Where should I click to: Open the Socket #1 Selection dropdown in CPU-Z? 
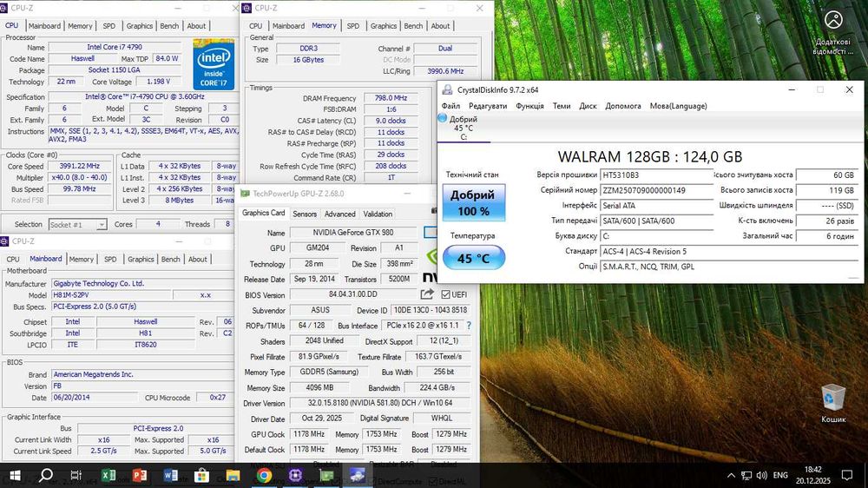(x=77, y=224)
